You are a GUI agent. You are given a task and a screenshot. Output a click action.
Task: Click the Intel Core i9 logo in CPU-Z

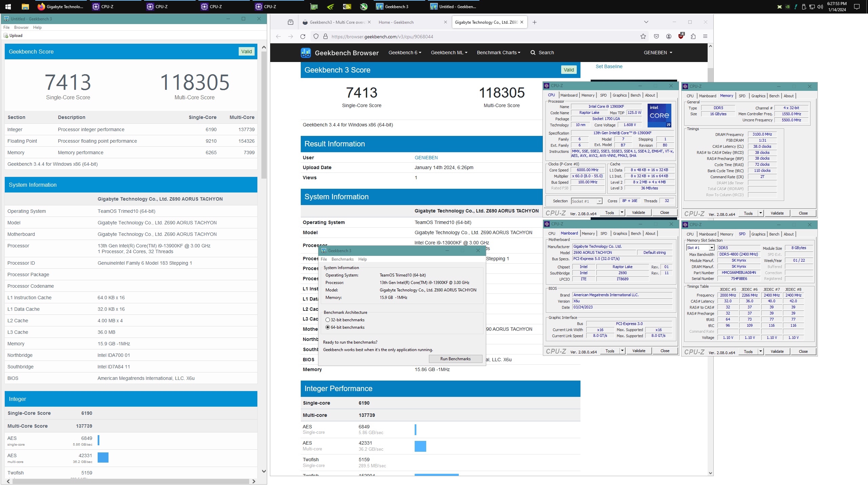pyautogui.click(x=659, y=115)
